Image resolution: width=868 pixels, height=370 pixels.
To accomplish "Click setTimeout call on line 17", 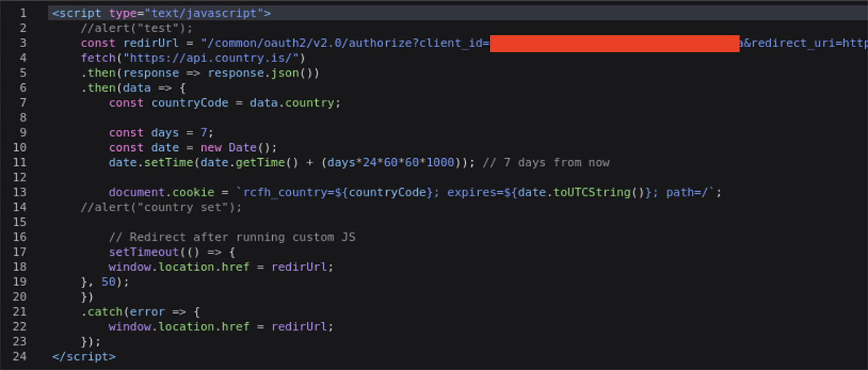I will click(x=172, y=251).
